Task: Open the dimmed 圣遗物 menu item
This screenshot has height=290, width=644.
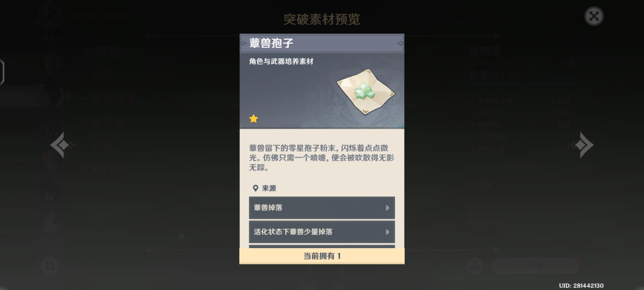Action: pos(108,99)
